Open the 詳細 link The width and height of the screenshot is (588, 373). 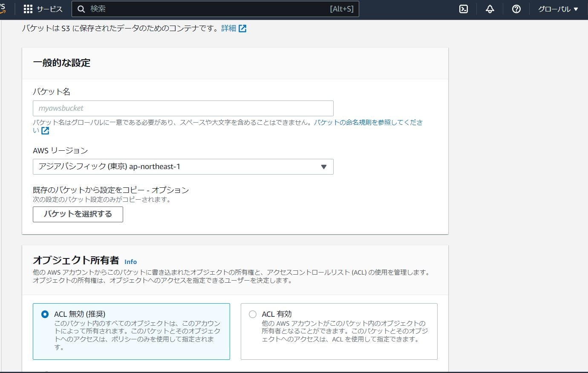point(229,29)
